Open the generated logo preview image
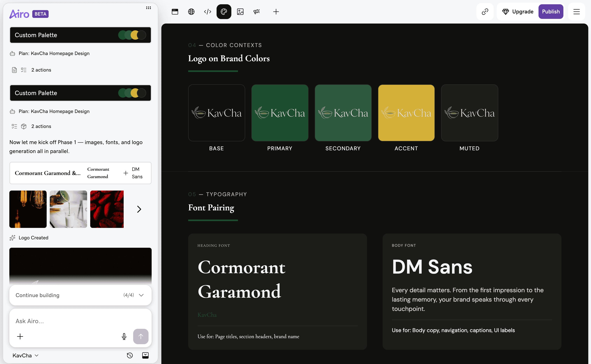The height and width of the screenshot is (364, 591). 80,266
